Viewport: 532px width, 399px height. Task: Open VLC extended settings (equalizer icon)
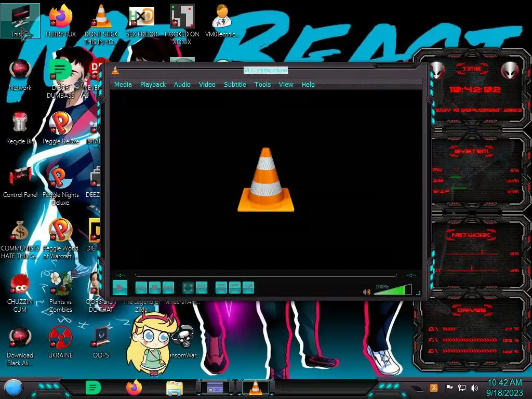click(202, 288)
